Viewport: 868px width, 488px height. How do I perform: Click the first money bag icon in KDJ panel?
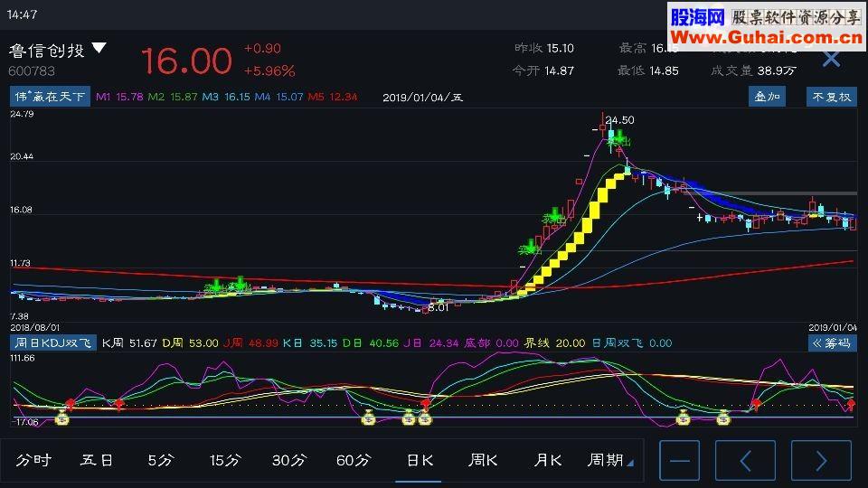point(62,418)
